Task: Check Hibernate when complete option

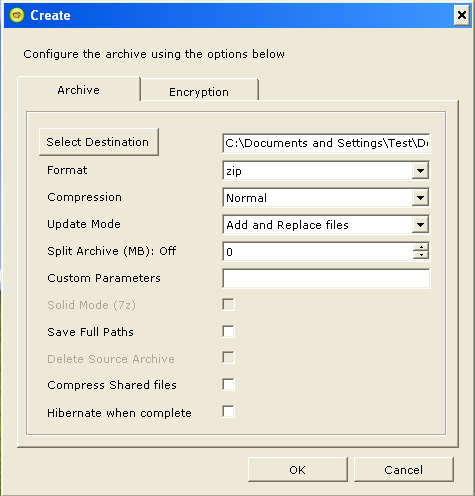Action: point(229,411)
